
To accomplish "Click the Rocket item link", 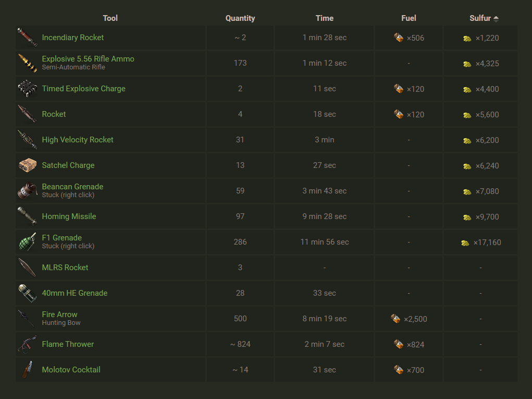I will (54, 114).
